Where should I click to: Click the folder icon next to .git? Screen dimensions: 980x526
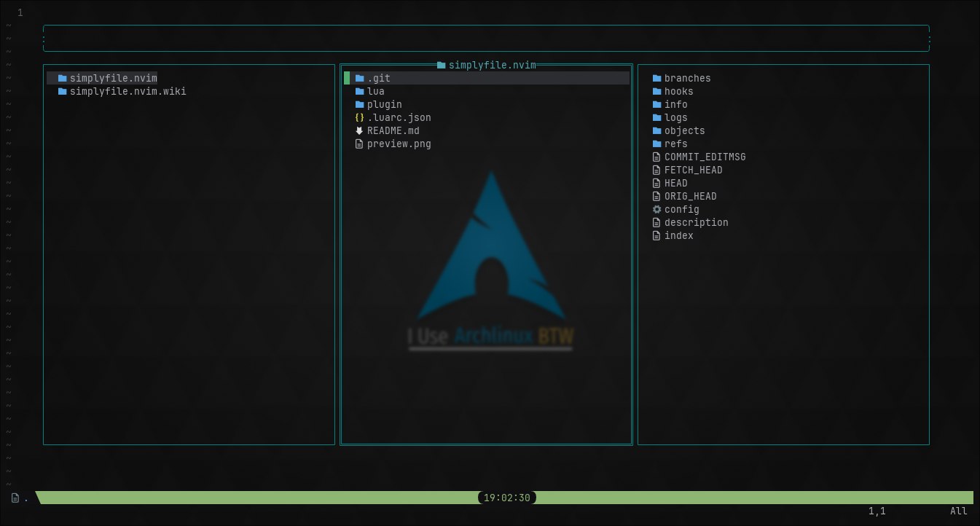359,78
